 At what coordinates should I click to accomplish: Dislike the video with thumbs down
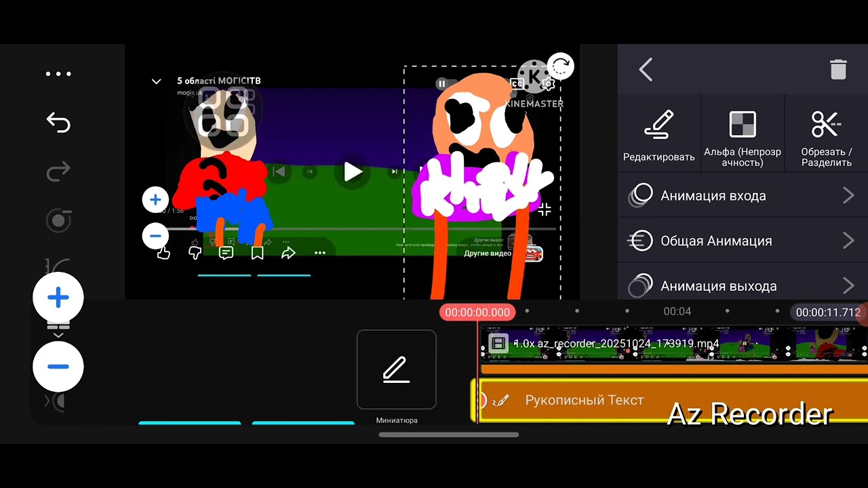pos(195,253)
